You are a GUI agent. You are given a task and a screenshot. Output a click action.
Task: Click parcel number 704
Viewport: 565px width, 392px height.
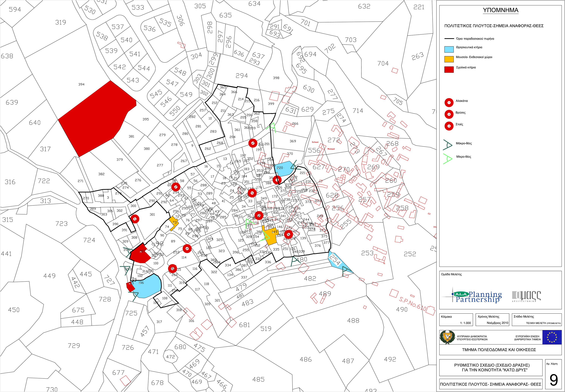383,63
